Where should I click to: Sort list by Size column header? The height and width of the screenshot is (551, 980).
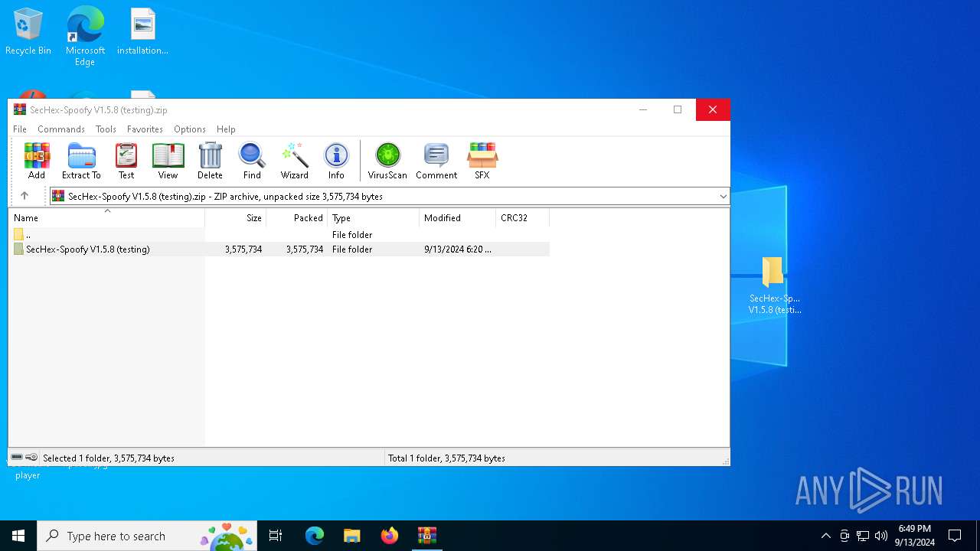click(236, 218)
